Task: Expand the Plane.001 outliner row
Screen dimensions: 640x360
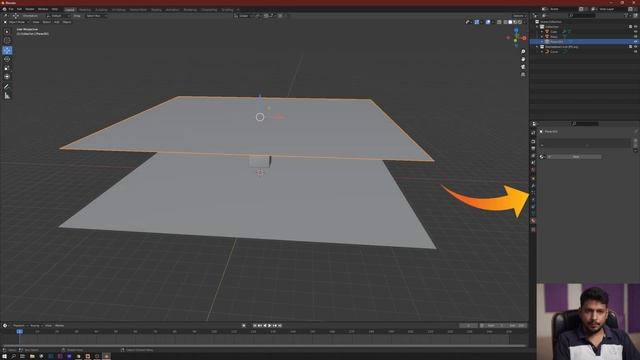Action: point(542,42)
